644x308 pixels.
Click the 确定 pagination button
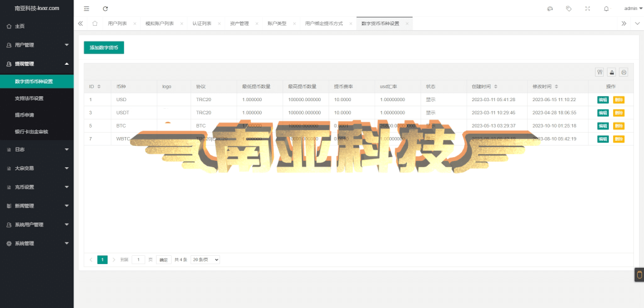click(x=164, y=260)
